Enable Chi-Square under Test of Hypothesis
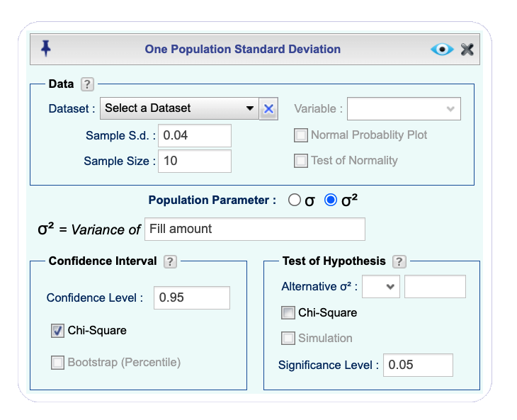This screenshot has width=517, height=420. click(288, 312)
